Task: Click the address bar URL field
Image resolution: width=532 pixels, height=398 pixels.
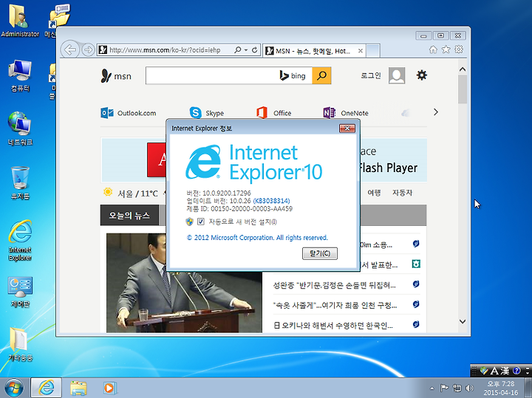Action: pyautogui.click(x=165, y=50)
